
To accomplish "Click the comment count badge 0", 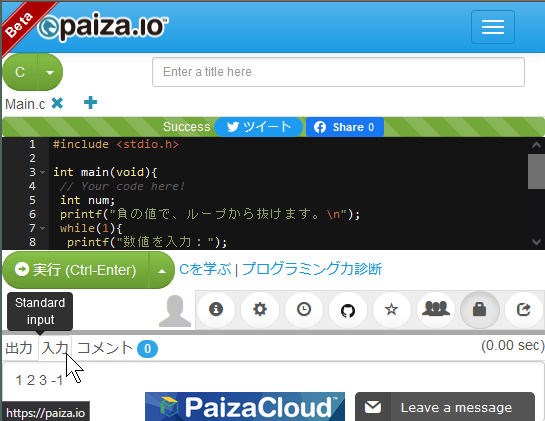I will 147,349.
